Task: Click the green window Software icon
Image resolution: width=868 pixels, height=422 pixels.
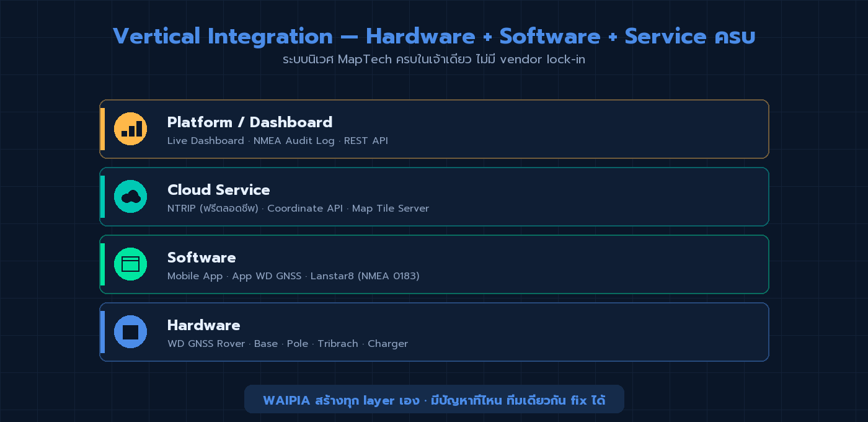Action: tap(130, 264)
